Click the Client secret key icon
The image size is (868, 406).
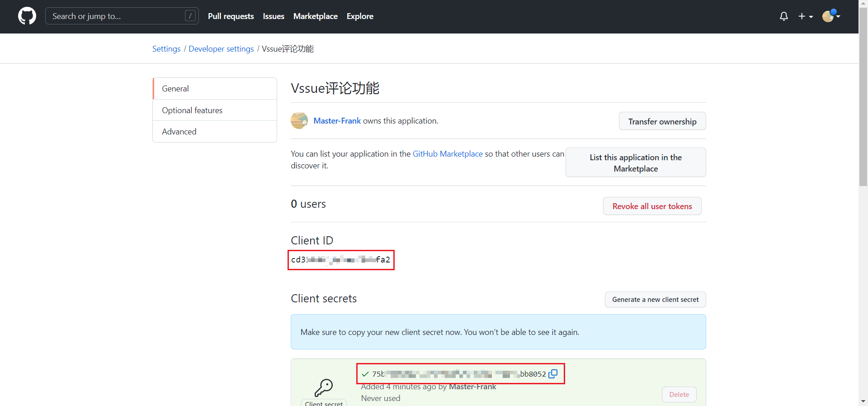(x=324, y=387)
